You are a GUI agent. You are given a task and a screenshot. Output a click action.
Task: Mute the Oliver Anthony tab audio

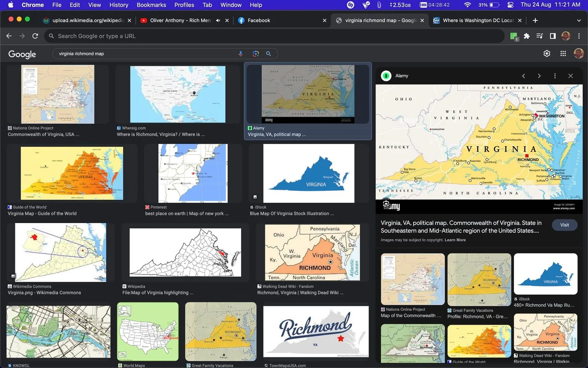(x=218, y=20)
